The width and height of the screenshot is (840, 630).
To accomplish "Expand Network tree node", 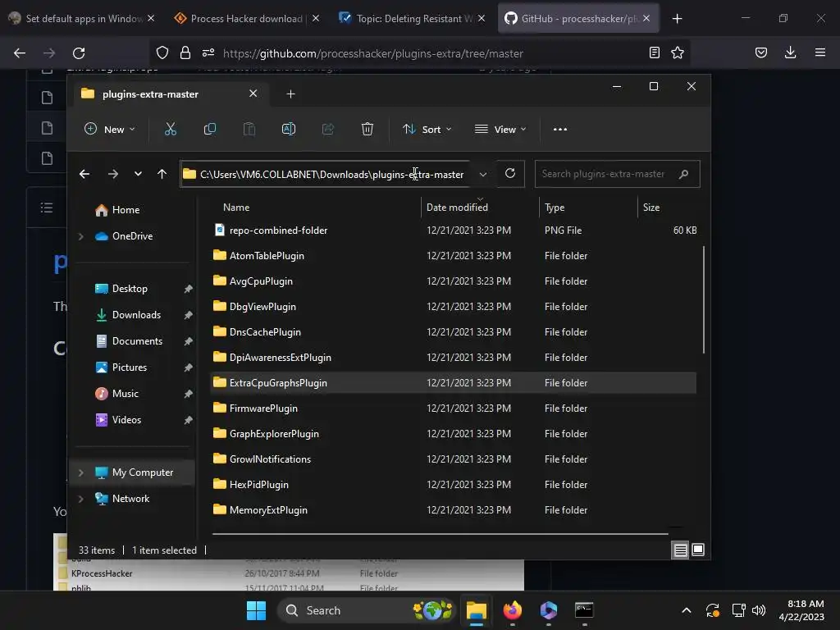I will coord(81,499).
